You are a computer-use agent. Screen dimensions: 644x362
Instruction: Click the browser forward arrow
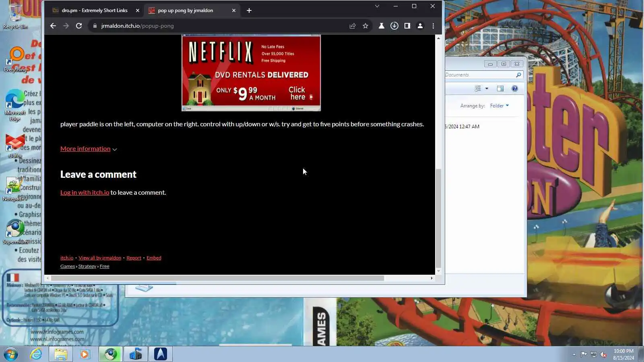(x=66, y=26)
